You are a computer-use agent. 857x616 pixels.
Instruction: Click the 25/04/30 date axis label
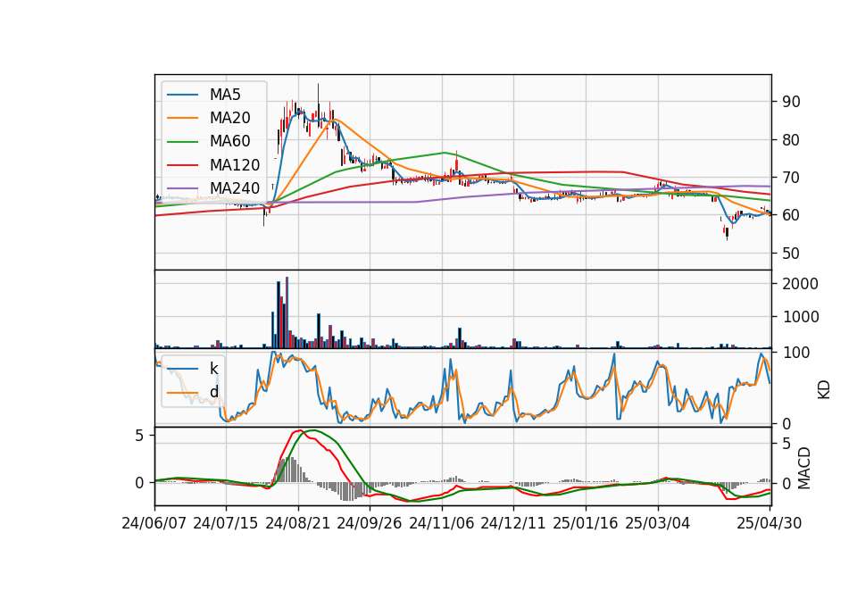coord(769,523)
